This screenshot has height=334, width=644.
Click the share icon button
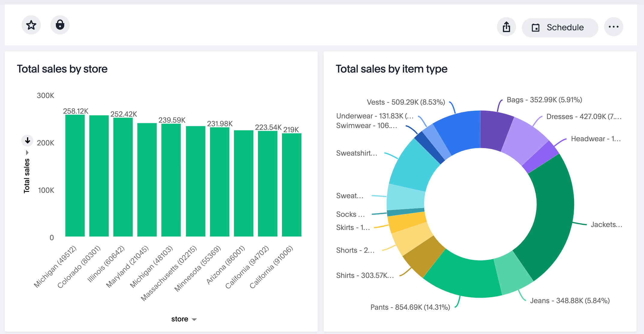tap(506, 27)
